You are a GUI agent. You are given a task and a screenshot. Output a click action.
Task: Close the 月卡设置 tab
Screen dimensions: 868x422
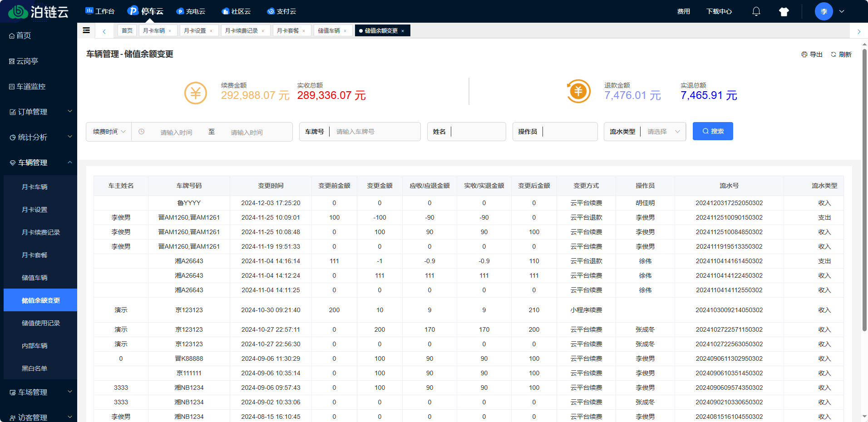pyautogui.click(x=211, y=31)
